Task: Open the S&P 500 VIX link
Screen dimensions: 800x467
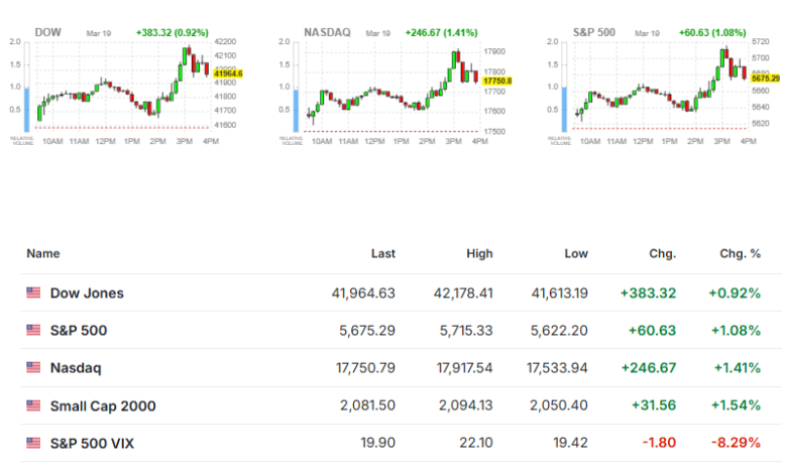Action: pos(92,444)
